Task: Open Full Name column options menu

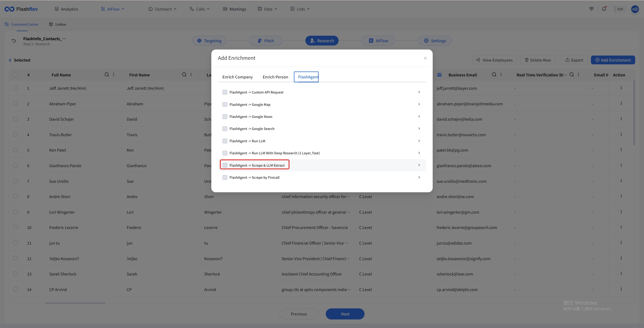Action: point(114,75)
